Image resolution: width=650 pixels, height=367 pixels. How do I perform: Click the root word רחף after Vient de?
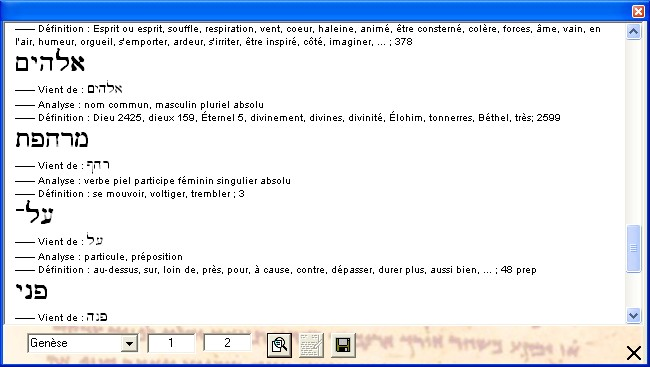pos(98,165)
